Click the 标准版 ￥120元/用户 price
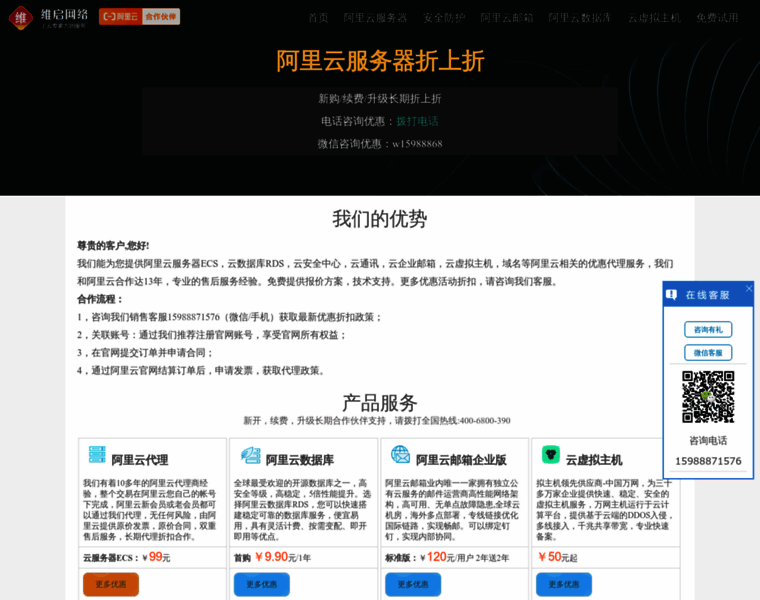This screenshot has width=760, height=600. pos(447,557)
